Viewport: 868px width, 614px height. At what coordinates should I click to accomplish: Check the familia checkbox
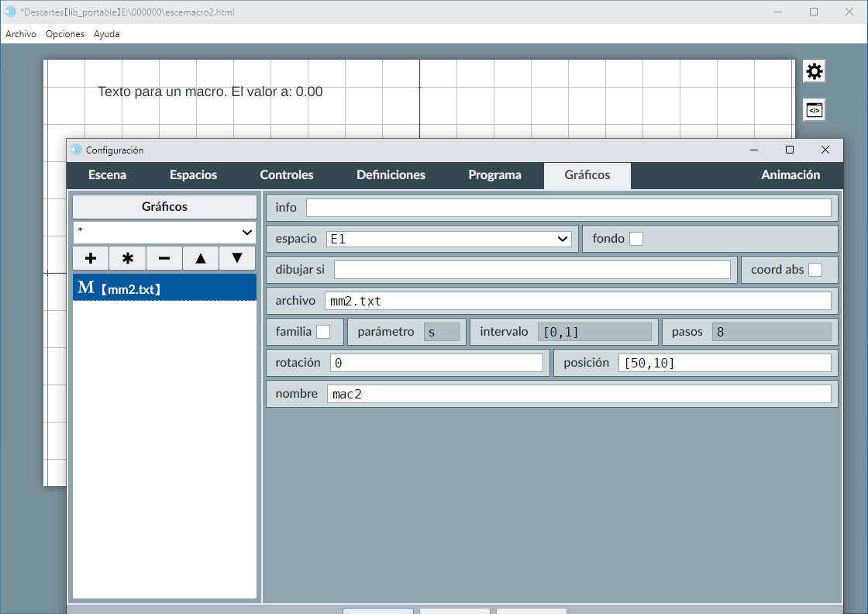[323, 332]
